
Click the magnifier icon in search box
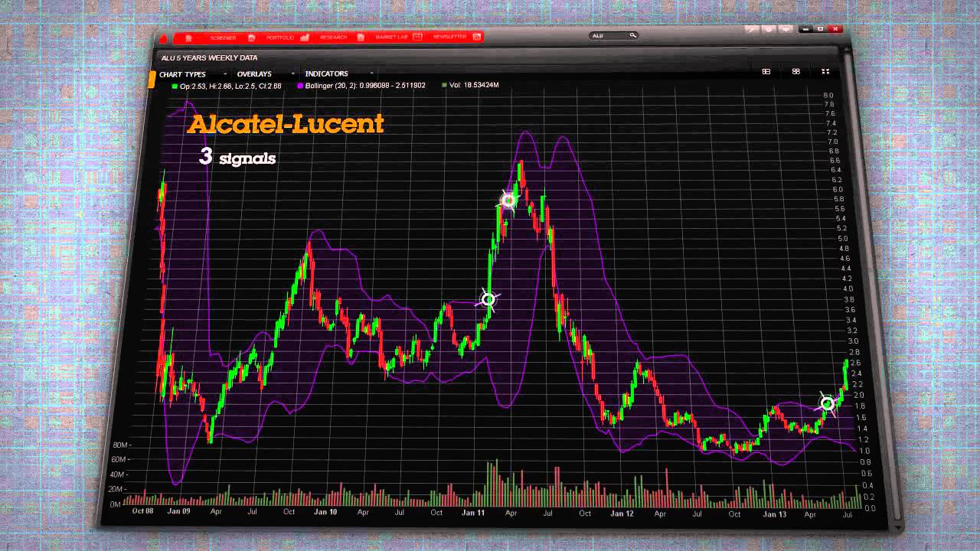tap(632, 35)
